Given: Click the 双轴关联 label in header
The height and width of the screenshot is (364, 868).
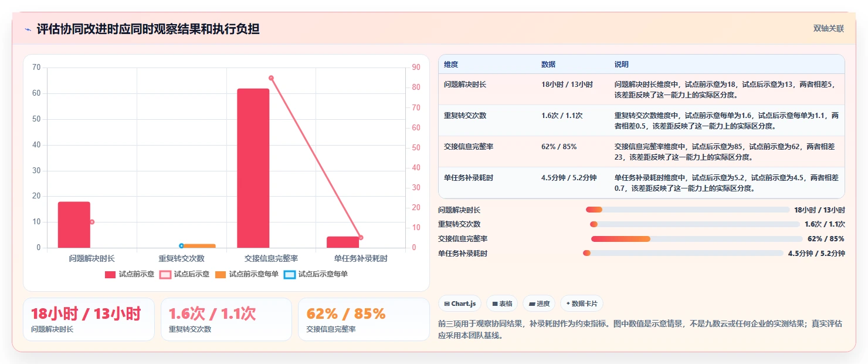Looking at the screenshot, I should pyautogui.click(x=828, y=29).
